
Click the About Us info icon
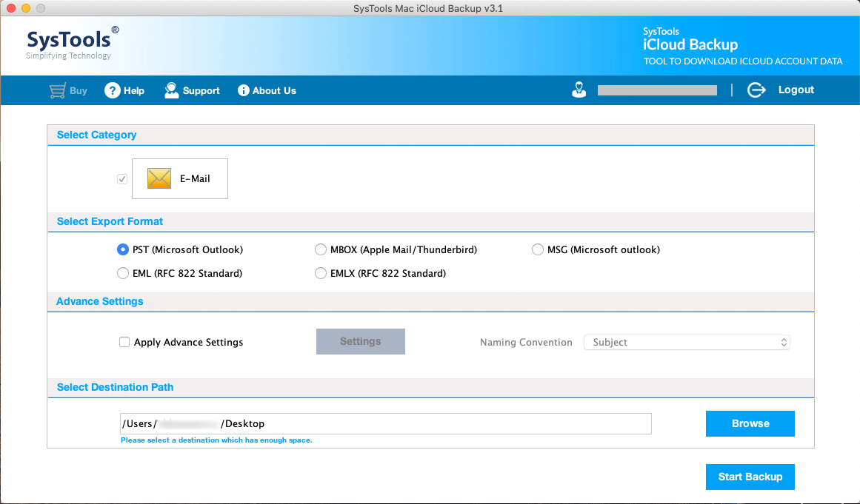pos(244,91)
